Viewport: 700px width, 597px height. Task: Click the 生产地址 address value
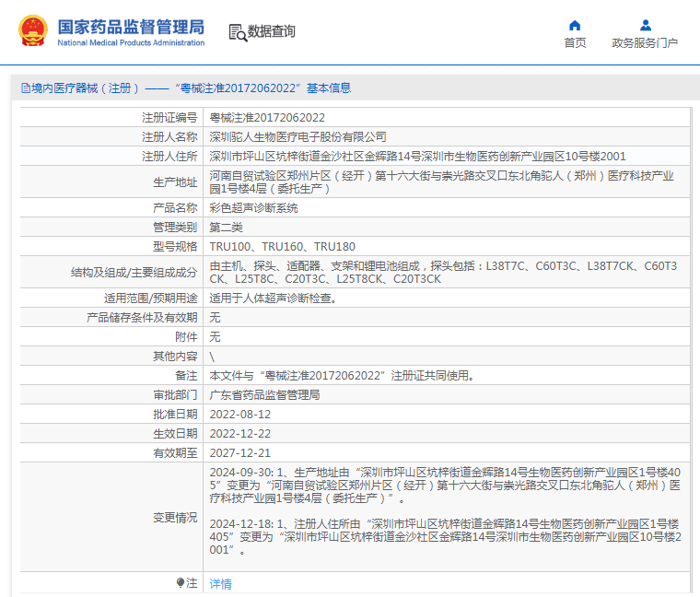tap(441, 182)
